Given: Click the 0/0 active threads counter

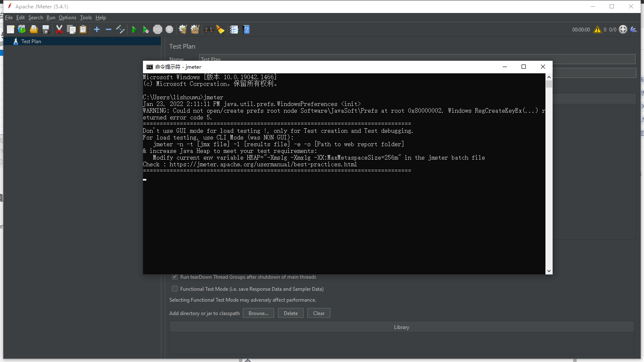Looking at the screenshot, I should pos(613,30).
